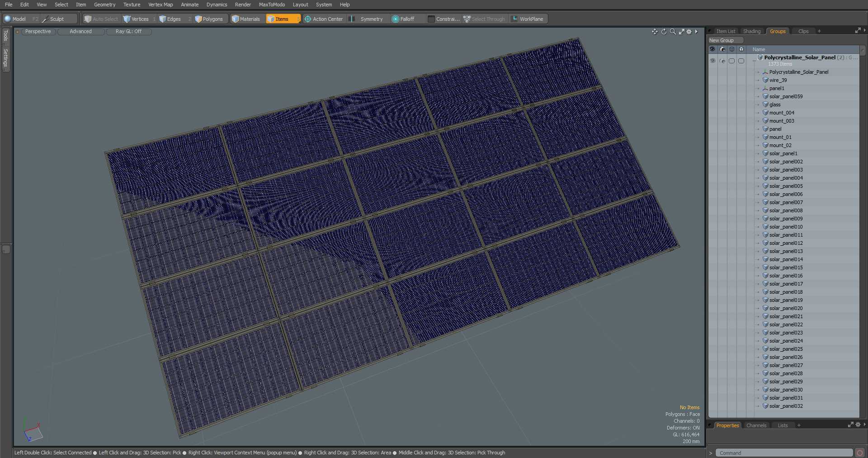Open the Tools vertical sidebar tab
This screenshot has width=868, height=458.
5,35
